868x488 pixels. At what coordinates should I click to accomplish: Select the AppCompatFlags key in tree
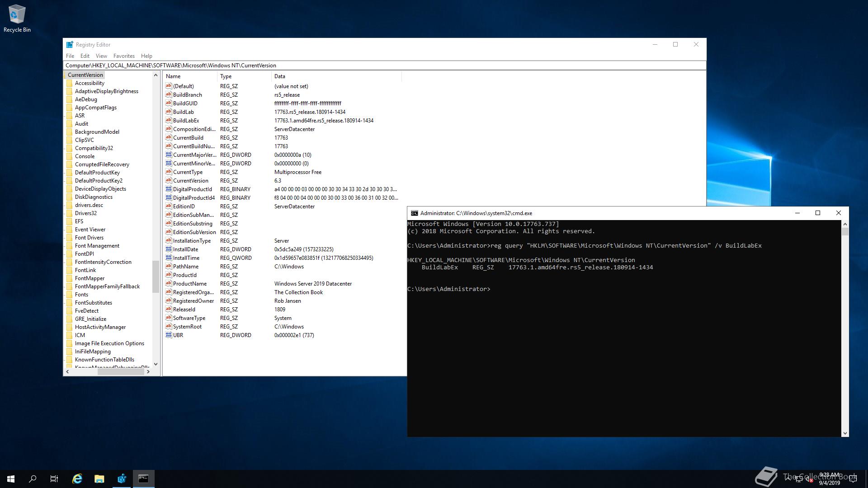click(x=96, y=108)
